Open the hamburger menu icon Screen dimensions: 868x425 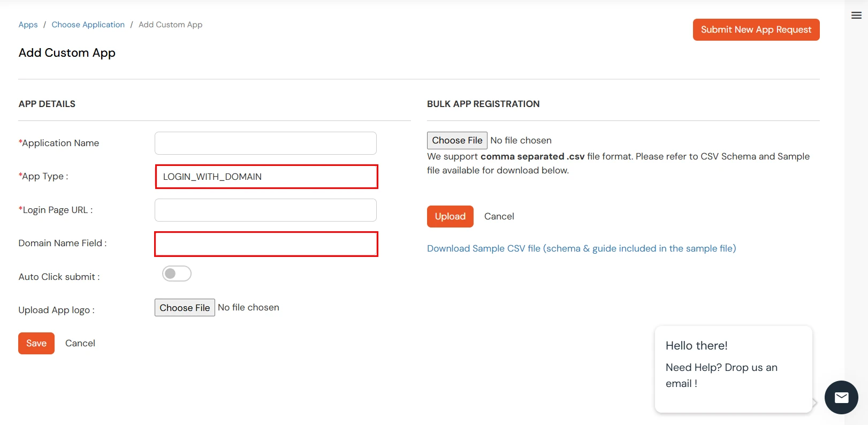click(x=856, y=16)
